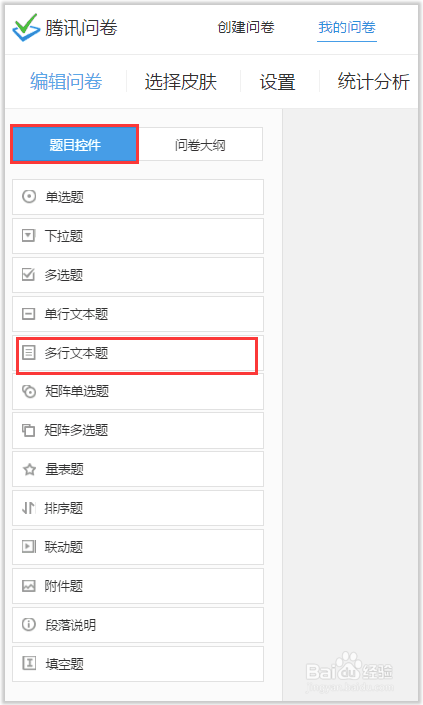
Task: Click the 下拉题 dropdown icon
Action: point(28,235)
